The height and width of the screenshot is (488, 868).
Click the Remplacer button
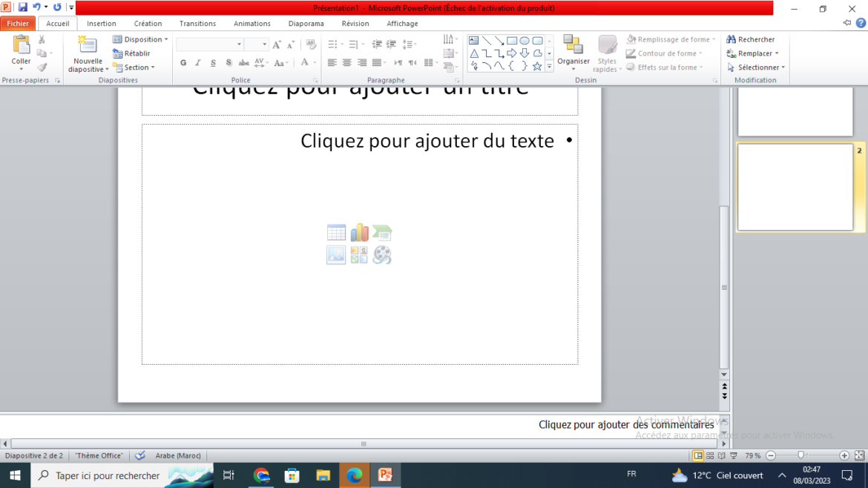coord(752,53)
